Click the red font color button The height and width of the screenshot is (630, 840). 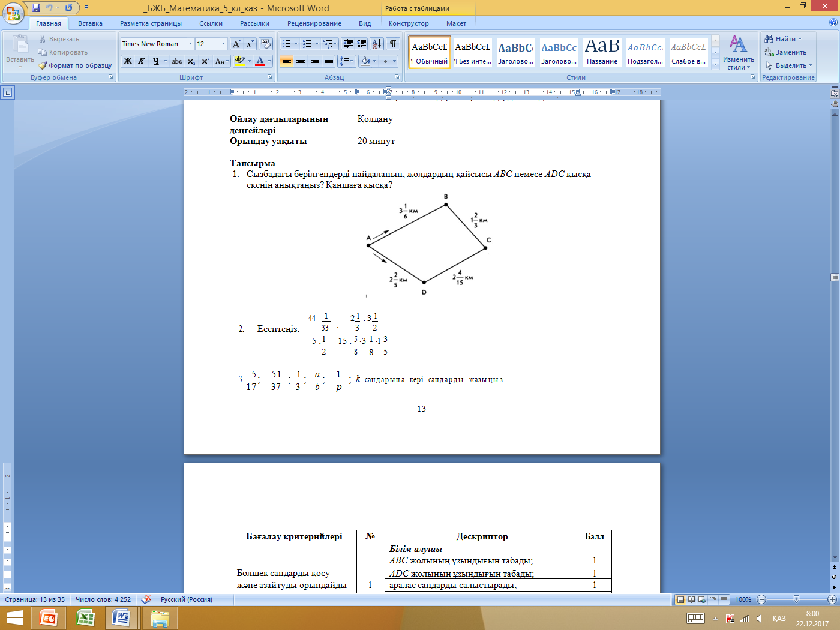pos(260,61)
